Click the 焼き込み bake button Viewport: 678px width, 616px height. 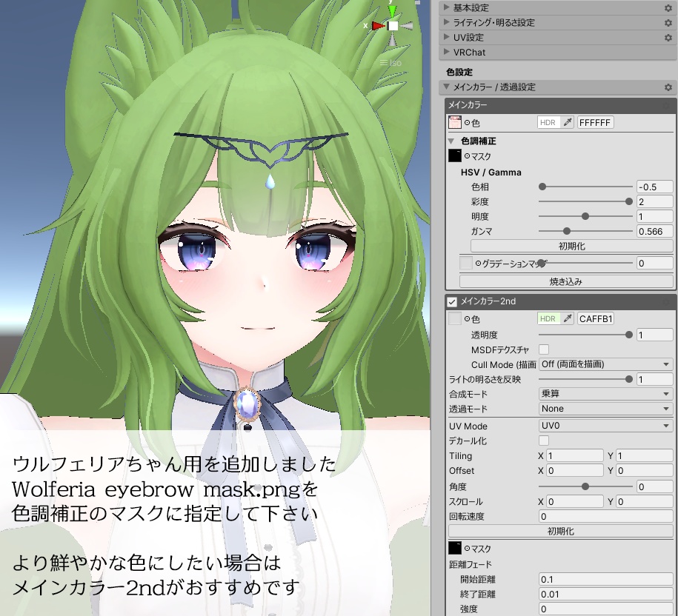click(566, 281)
